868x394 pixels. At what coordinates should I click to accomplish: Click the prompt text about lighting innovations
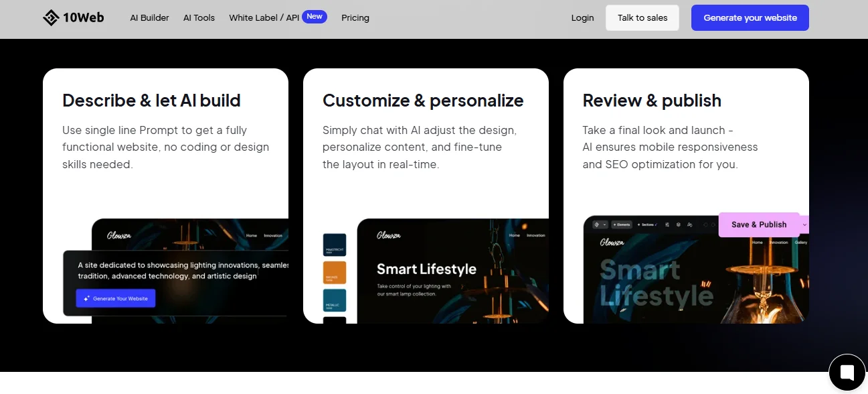point(183,271)
